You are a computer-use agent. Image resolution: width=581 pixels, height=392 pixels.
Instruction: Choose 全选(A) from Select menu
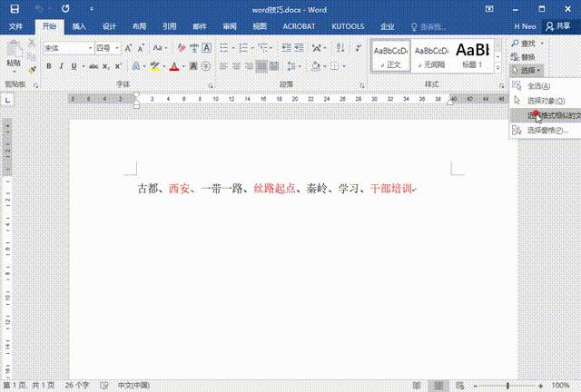[545, 86]
